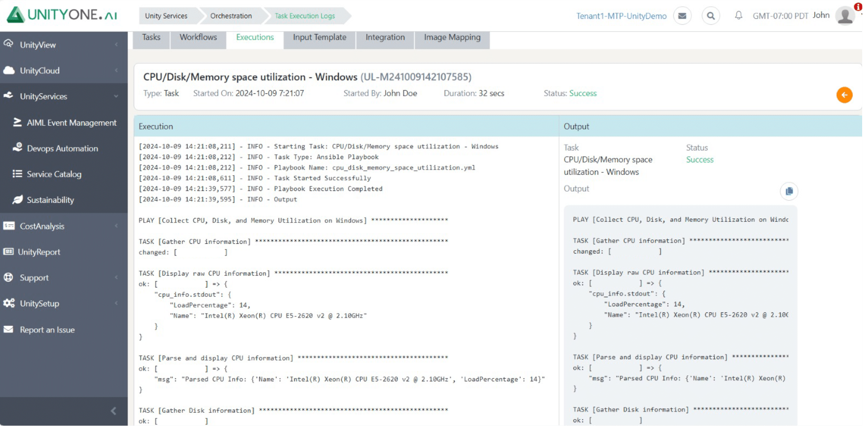Click the orange back arrow button
868x426 pixels.
(x=844, y=95)
